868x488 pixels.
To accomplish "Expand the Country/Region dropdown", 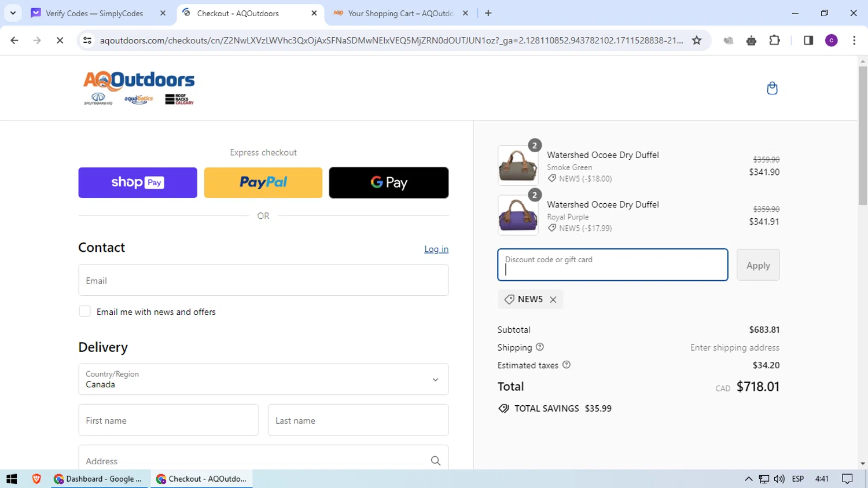I will [263, 379].
